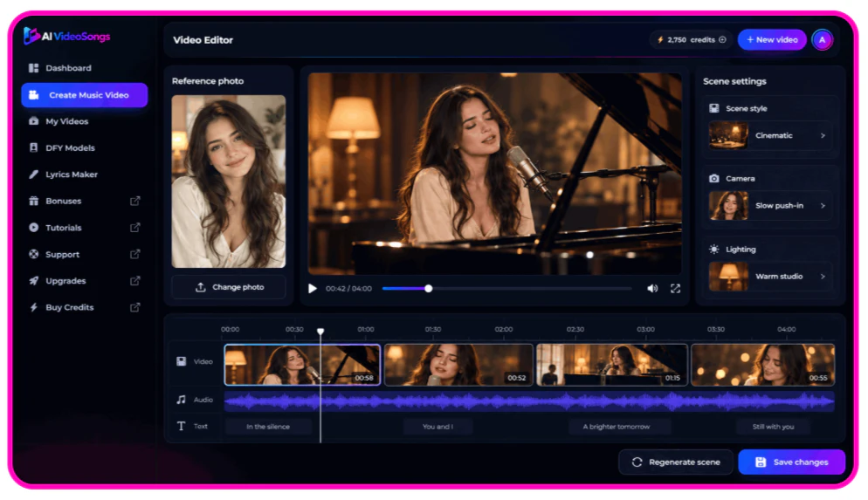
Task: Play the video preview
Action: (313, 289)
